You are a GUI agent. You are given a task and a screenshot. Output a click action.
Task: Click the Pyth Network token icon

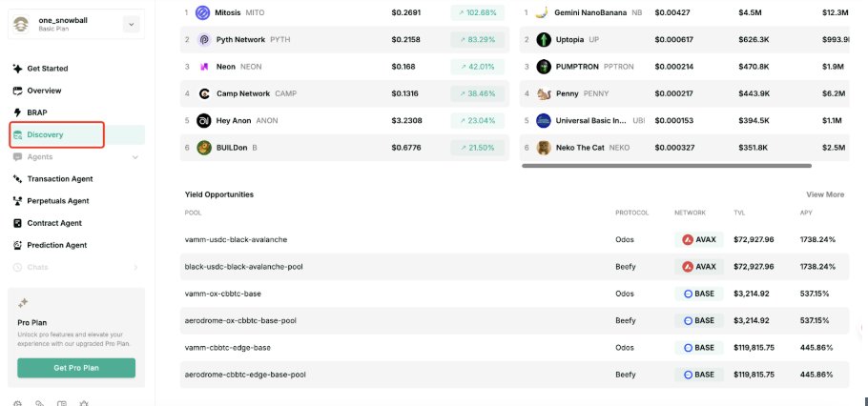coord(202,40)
